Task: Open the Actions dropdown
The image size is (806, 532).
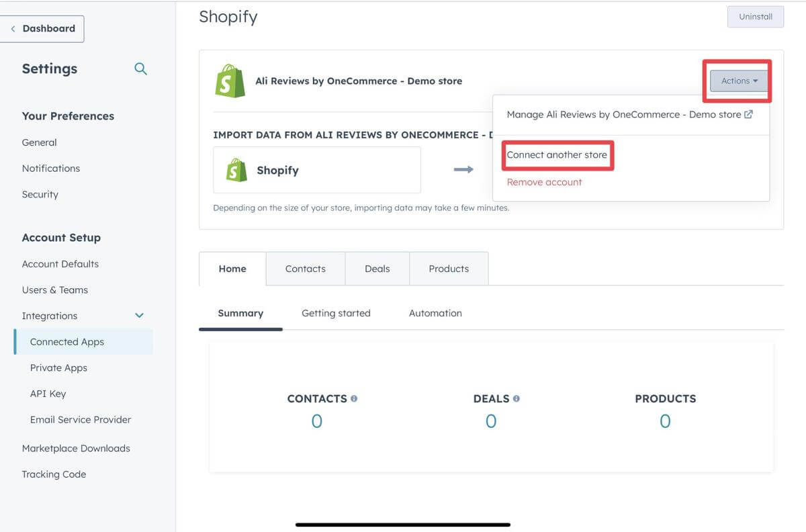Action: [x=739, y=81]
